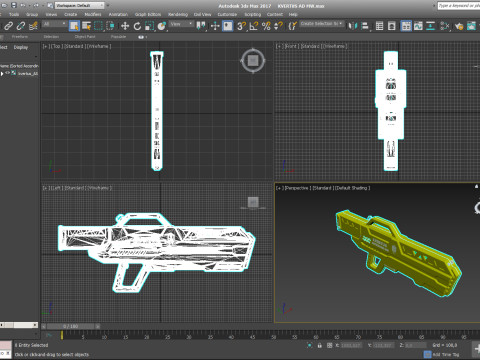Select the Select and Move tool
This screenshot has width=480, height=360.
125,26
